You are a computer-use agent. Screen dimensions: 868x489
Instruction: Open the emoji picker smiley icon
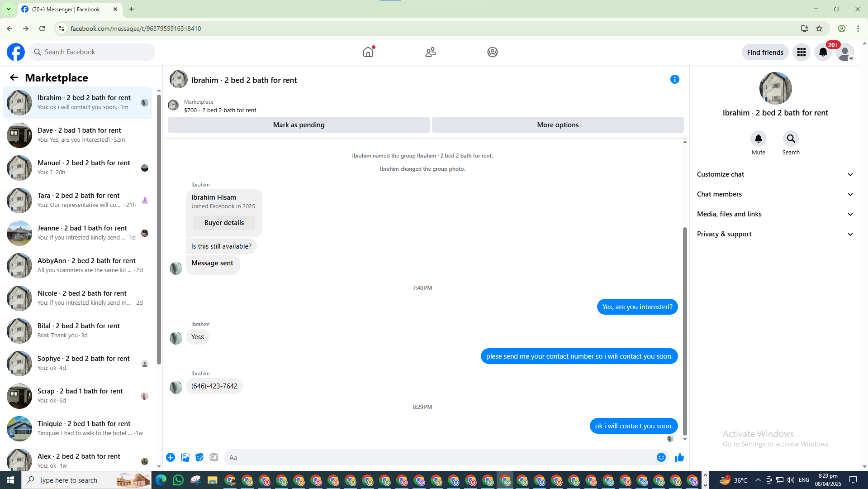click(661, 457)
